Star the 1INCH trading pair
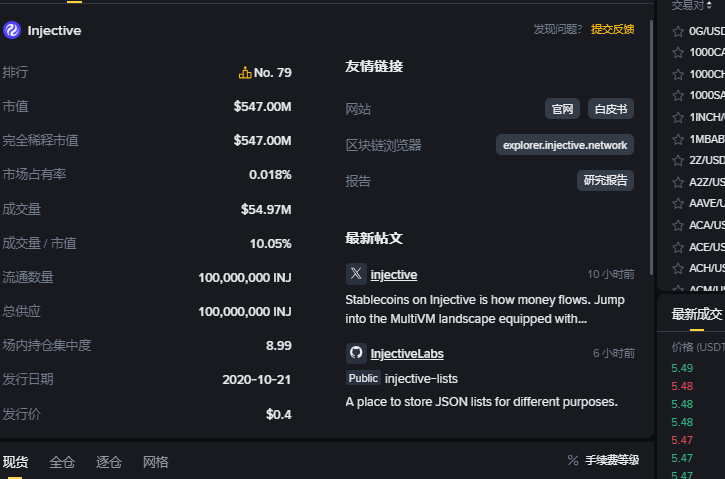 coord(678,117)
